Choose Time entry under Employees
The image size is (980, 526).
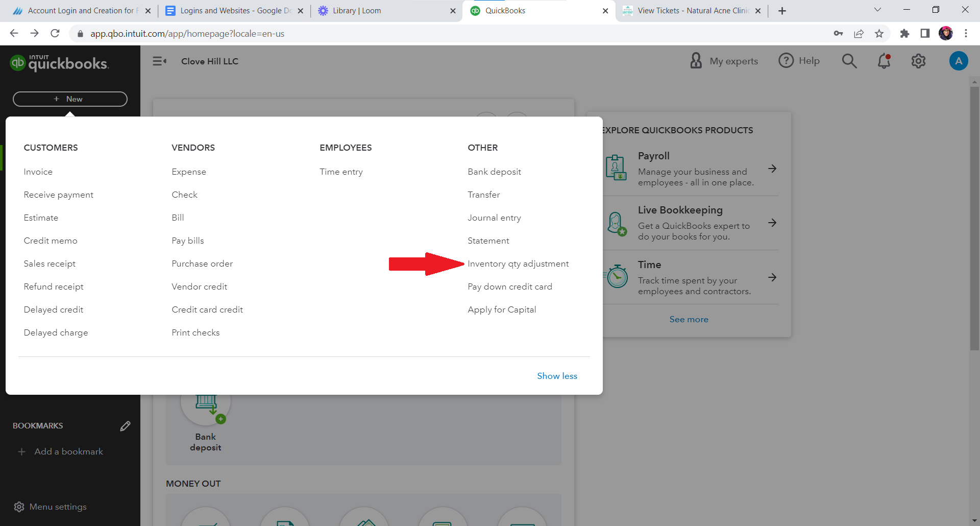(x=341, y=172)
